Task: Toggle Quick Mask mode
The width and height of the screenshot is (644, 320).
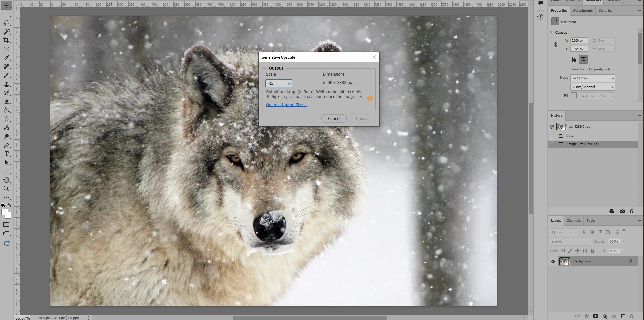Action: click(x=6, y=225)
